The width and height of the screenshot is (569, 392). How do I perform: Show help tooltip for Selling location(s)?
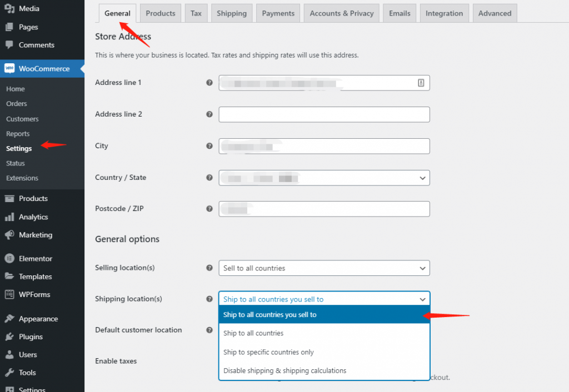click(209, 268)
